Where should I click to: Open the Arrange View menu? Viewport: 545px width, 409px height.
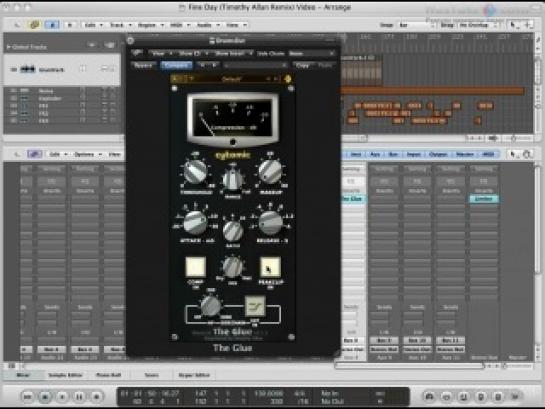(236, 25)
